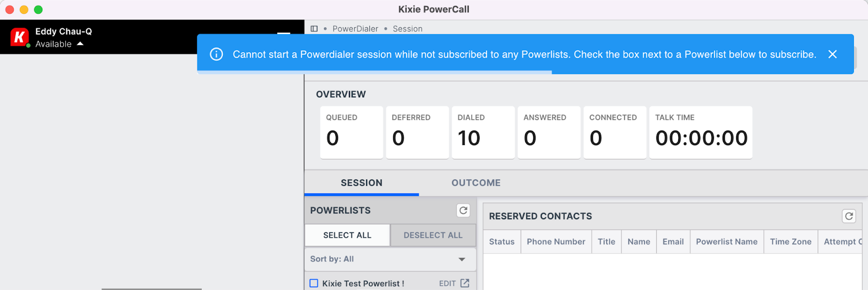Refresh the Reserved Contacts table
The width and height of the screenshot is (868, 290).
[x=849, y=216]
